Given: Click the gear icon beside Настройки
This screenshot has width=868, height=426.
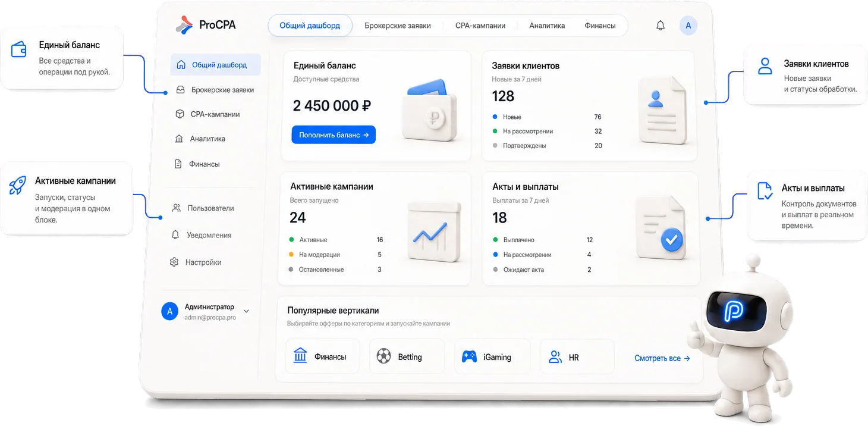Looking at the screenshot, I should pyautogui.click(x=174, y=262).
